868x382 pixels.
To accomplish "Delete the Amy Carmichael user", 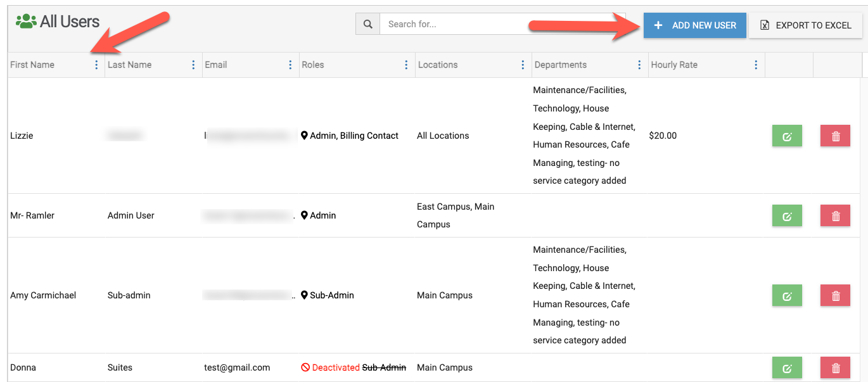I will [x=836, y=296].
